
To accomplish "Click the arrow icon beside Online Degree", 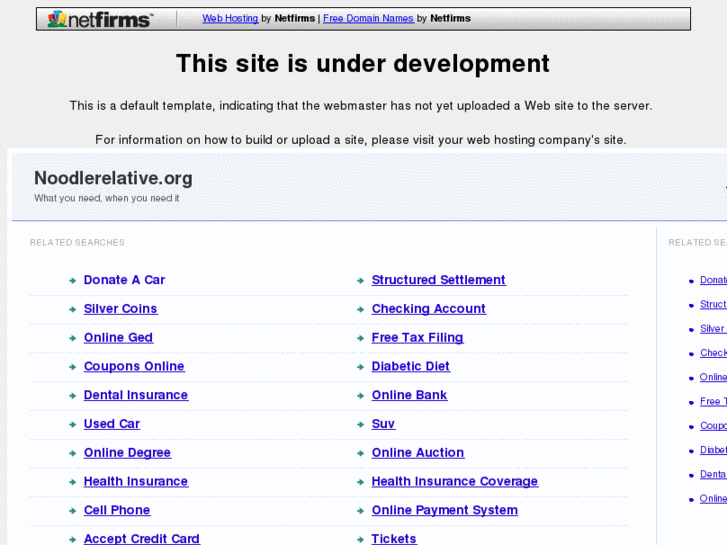I will (72, 453).
